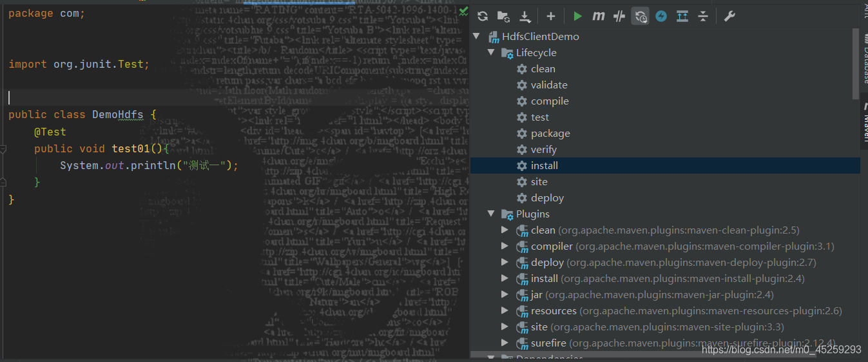Expand the surefire plugin node
This screenshot has width=868, height=362.
(505, 343)
